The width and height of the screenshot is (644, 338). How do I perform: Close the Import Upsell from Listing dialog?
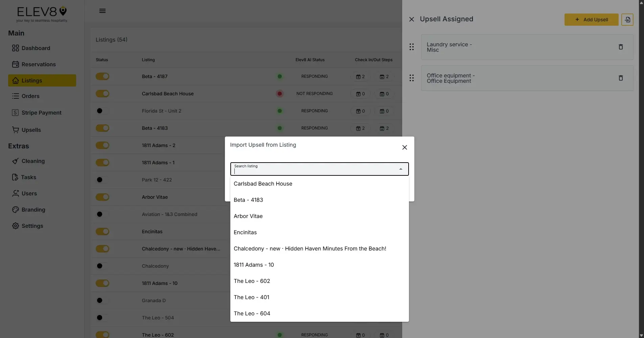405,147
